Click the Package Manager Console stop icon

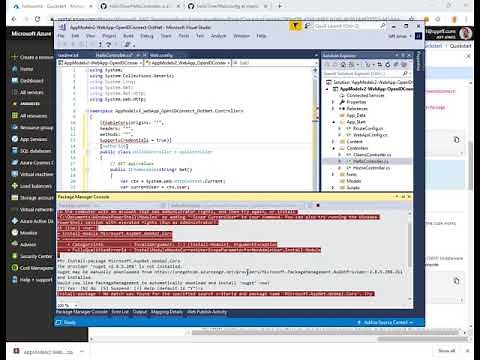(318, 205)
